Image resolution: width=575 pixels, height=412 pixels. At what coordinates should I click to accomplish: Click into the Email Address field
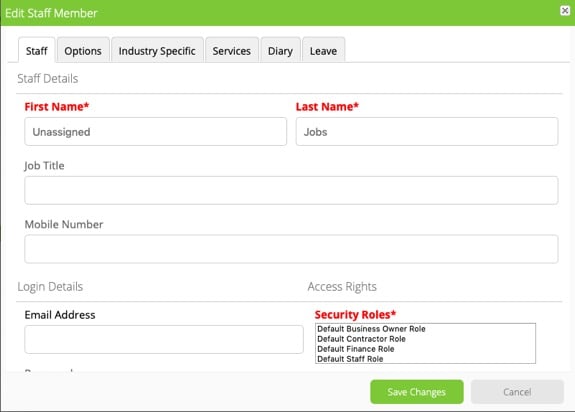click(x=164, y=339)
